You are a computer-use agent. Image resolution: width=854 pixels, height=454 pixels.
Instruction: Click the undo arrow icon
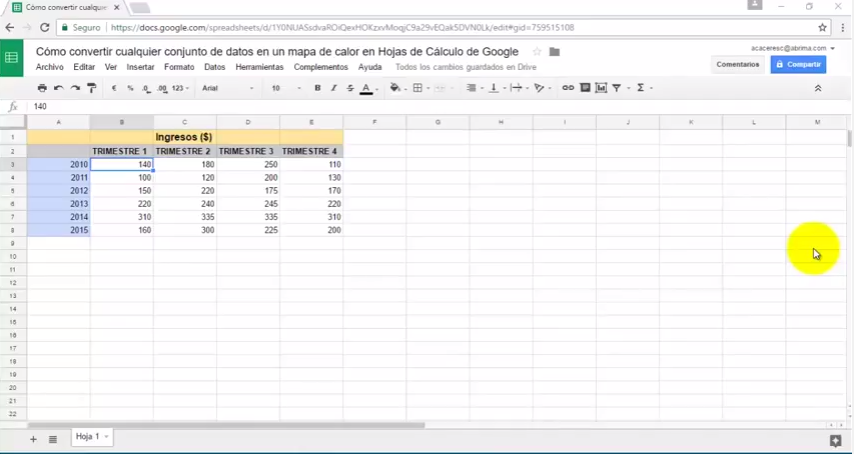click(x=59, y=88)
